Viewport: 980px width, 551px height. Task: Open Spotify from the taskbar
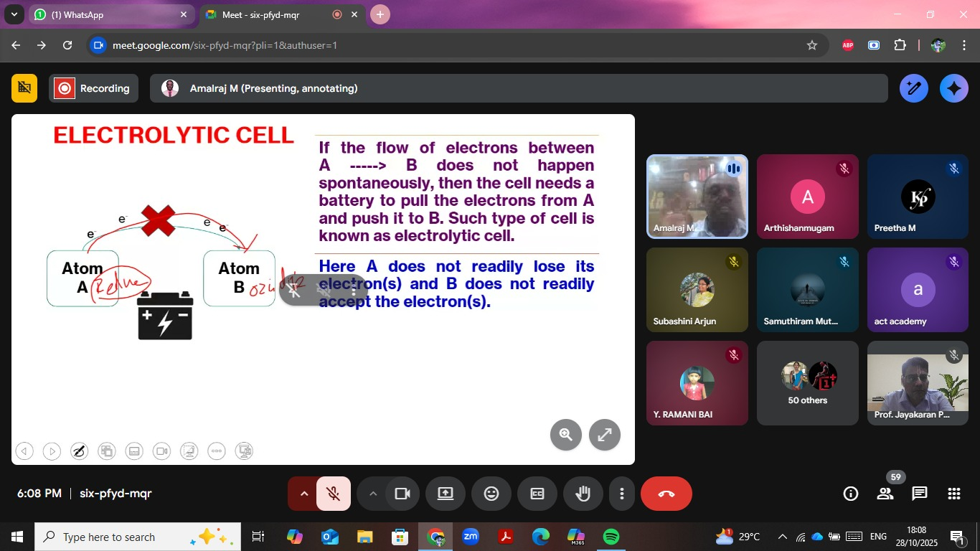611,537
